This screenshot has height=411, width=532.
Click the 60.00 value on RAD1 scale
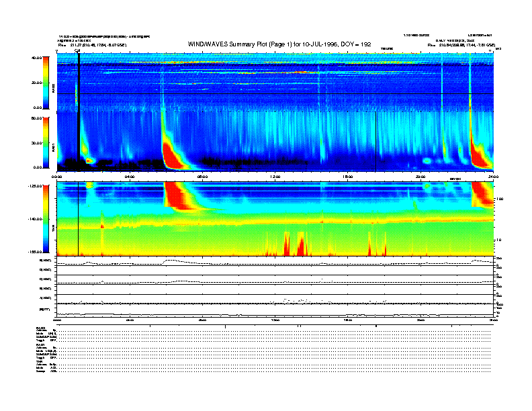pos(37,118)
